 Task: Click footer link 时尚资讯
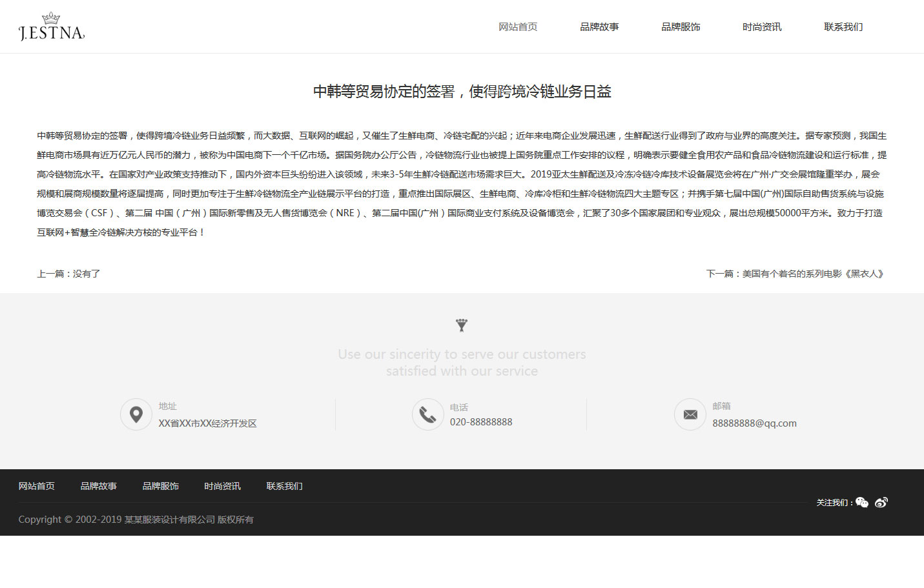(223, 486)
